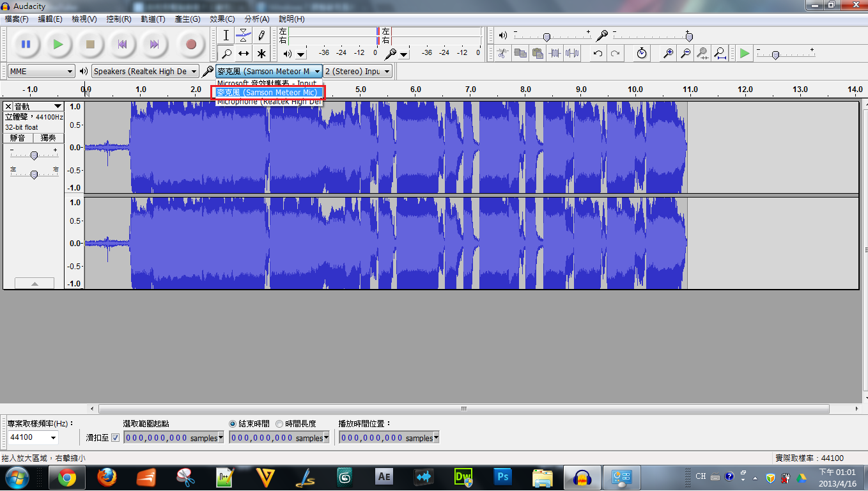Skip to end of track

(154, 44)
